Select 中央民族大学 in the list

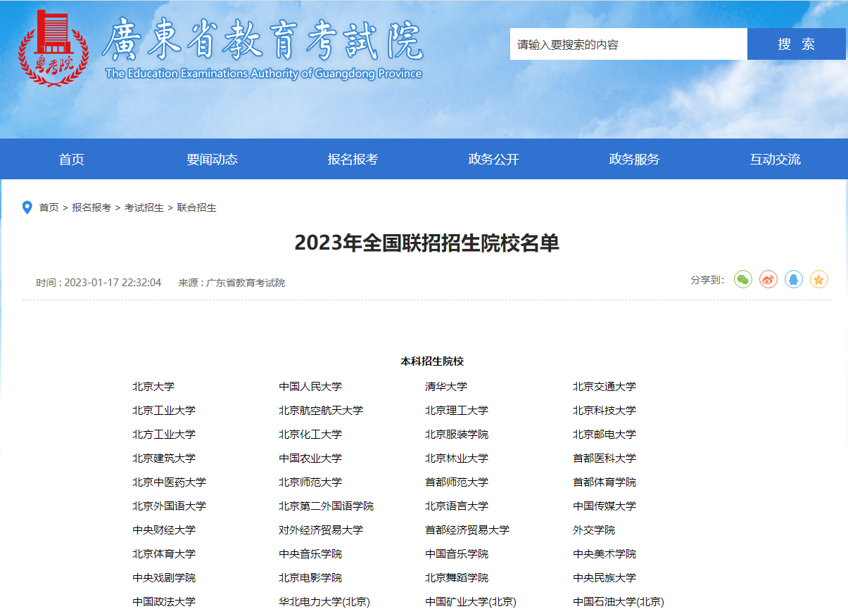pos(605,578)
